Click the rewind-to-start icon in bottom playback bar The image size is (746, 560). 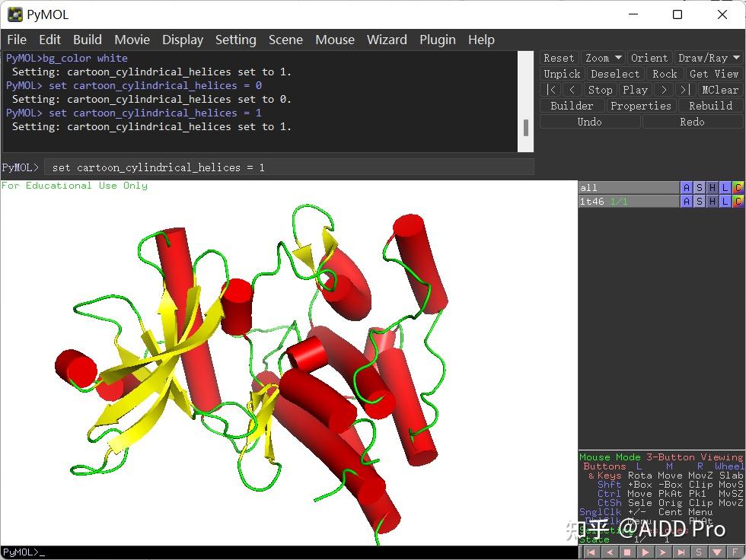590,552
